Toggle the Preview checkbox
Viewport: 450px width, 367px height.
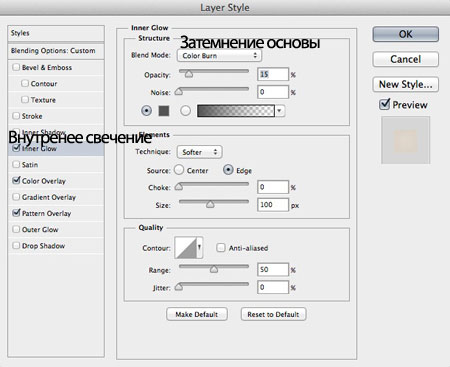(384, 104)
